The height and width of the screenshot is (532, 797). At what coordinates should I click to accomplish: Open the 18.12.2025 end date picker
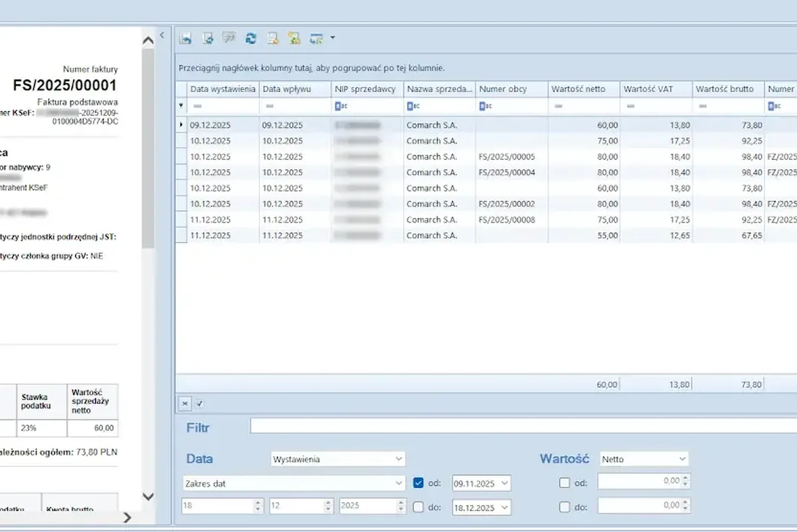coord(482,507)
